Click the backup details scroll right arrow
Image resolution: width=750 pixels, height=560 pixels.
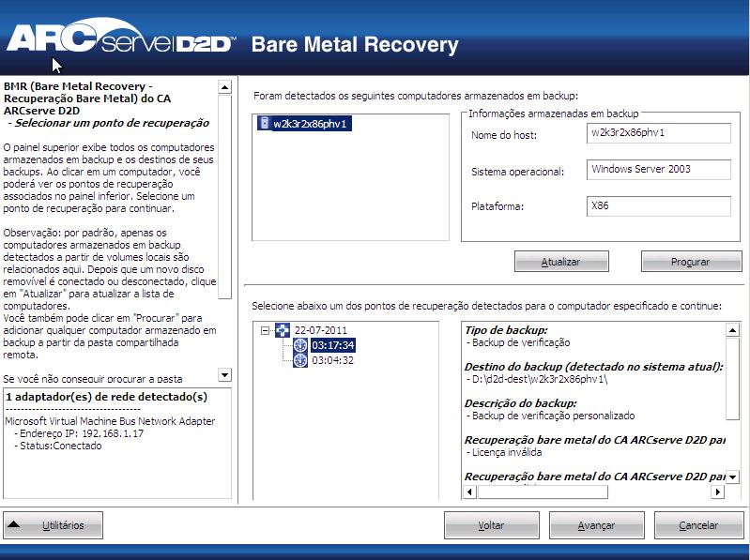click(x=717, y=492)
